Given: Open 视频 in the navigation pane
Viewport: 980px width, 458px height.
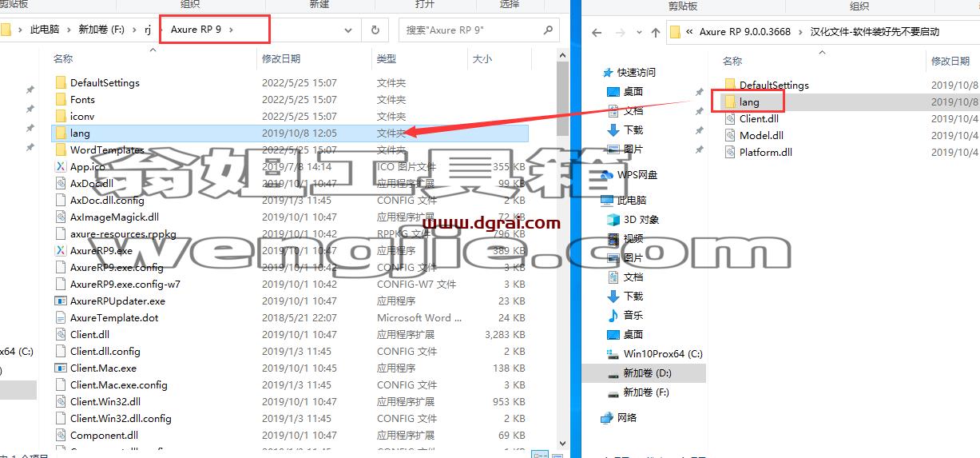Looking at the screenshot, I should (633, 238).
